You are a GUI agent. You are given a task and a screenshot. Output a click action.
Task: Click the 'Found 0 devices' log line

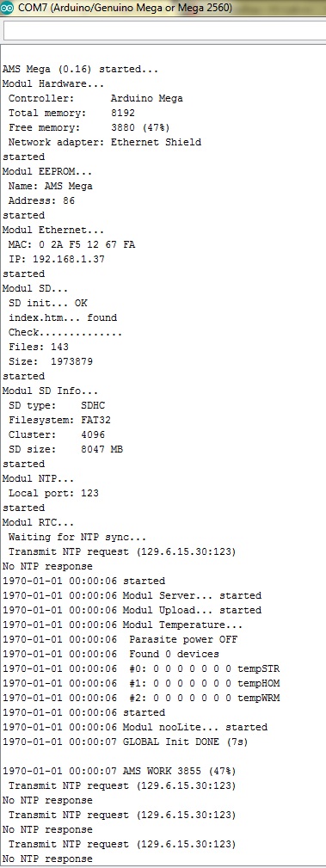[x=111, y=654]
